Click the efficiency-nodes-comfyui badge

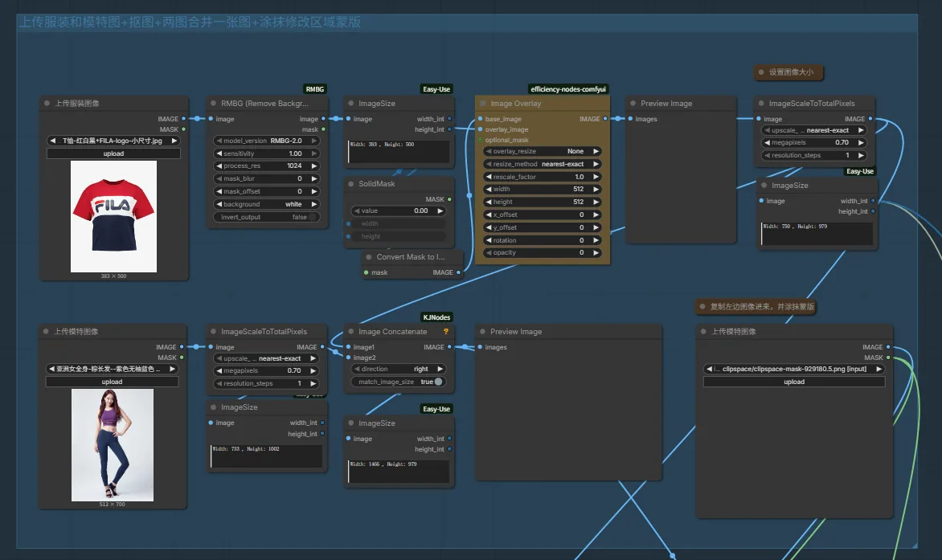(567, 89)
